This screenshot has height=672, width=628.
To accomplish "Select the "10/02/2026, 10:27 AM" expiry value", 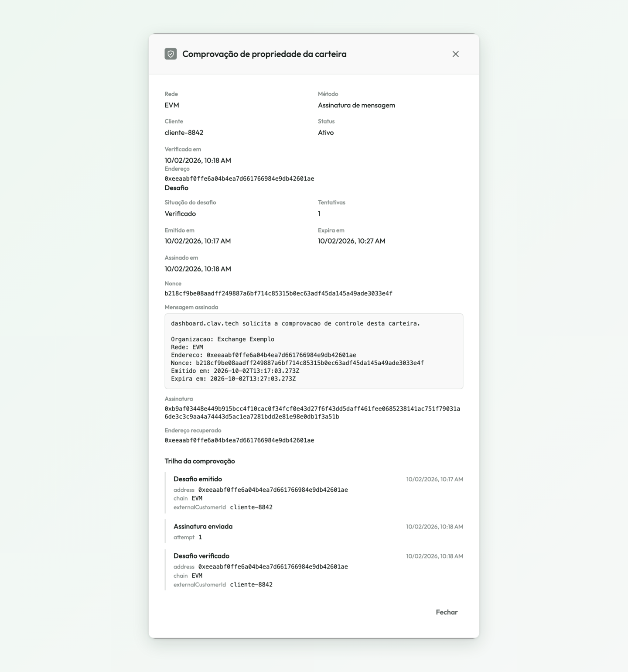I will (352, 241).
